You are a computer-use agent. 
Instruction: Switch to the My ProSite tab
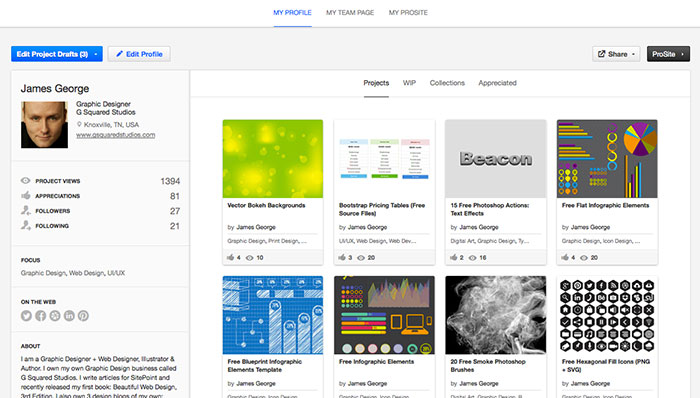pos(408,13)
